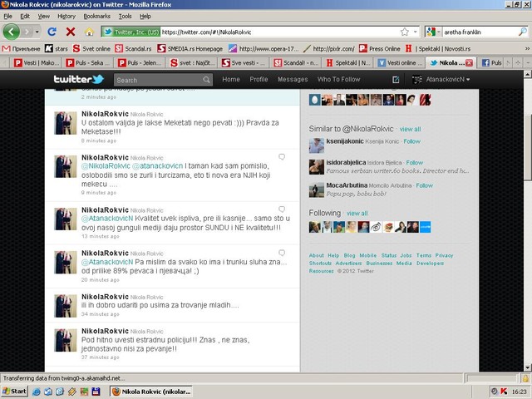This screenshot has width=532, height=399.
Task: Click the Firefox back navigation button
Action: tap(12, 32)
